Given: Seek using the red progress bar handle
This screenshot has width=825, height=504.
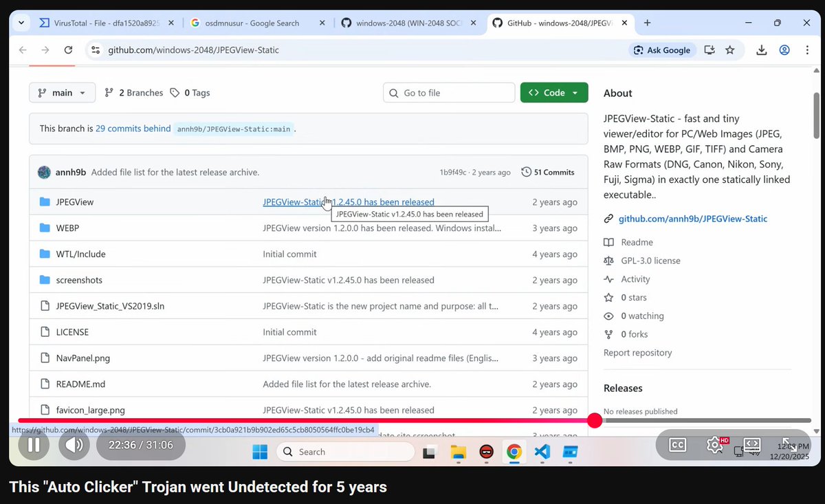Looking at the screenshot, I should [595, 421].
